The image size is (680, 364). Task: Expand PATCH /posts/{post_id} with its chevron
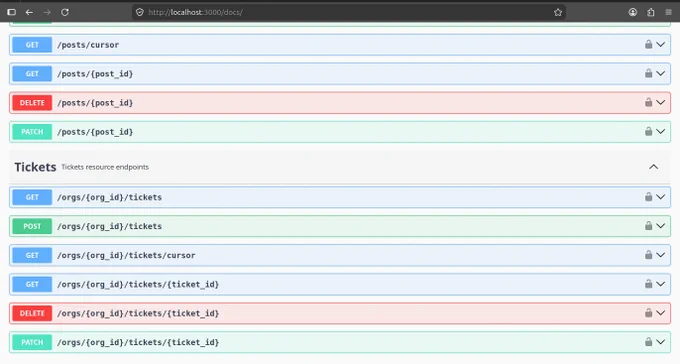pos(660,131)
